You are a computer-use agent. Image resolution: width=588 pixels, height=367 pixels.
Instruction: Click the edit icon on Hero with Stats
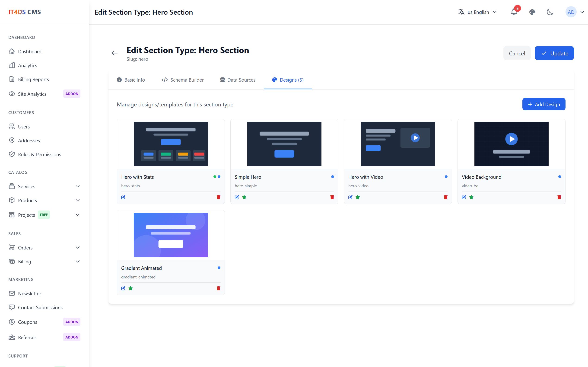[123, 197]
